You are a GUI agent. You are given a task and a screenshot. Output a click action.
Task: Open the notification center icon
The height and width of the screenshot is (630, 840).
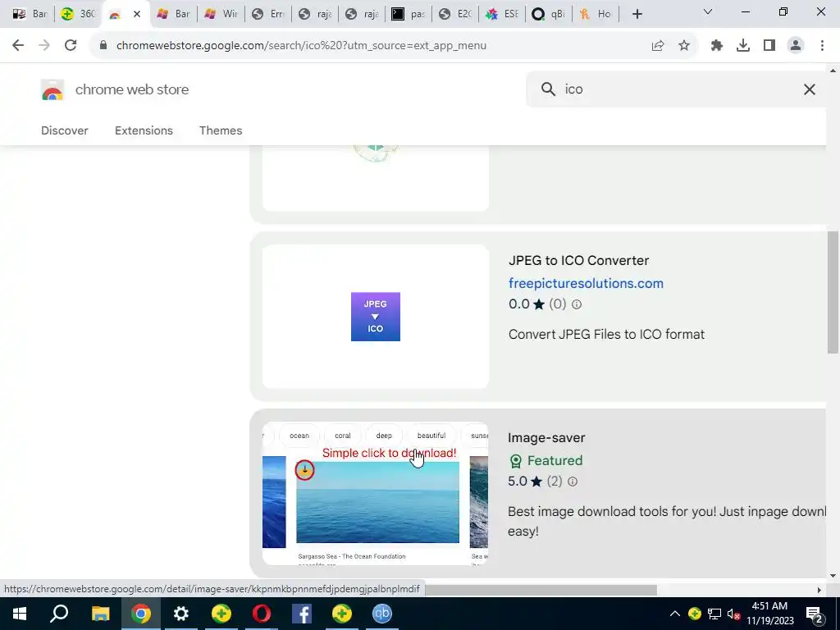tap(815, 614)
